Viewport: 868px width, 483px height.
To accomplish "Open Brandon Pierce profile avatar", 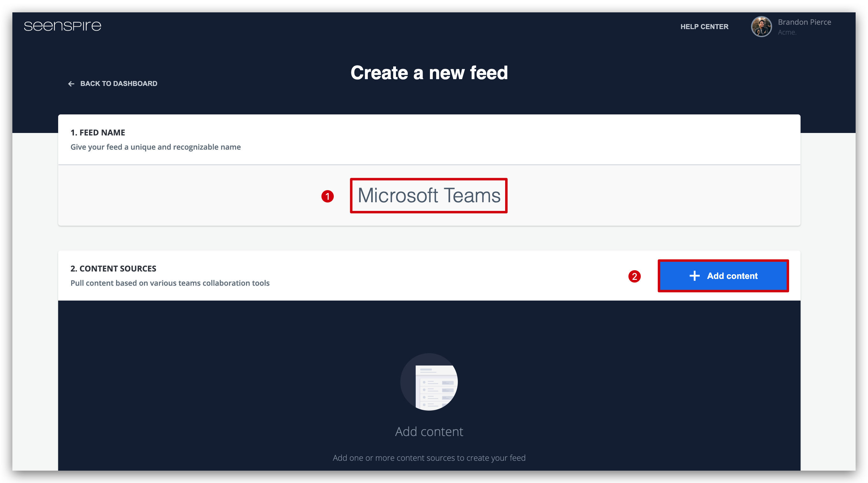I will click(x=761, y=27).
